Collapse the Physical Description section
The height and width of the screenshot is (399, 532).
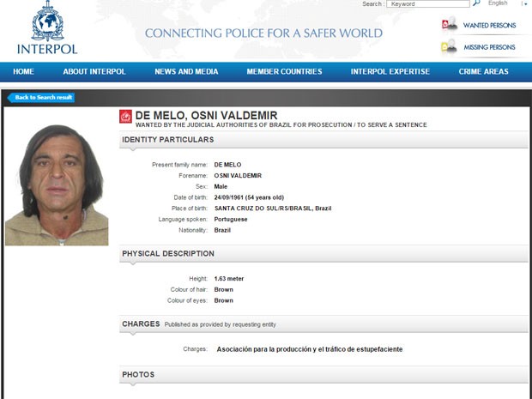tap(323, 254)
